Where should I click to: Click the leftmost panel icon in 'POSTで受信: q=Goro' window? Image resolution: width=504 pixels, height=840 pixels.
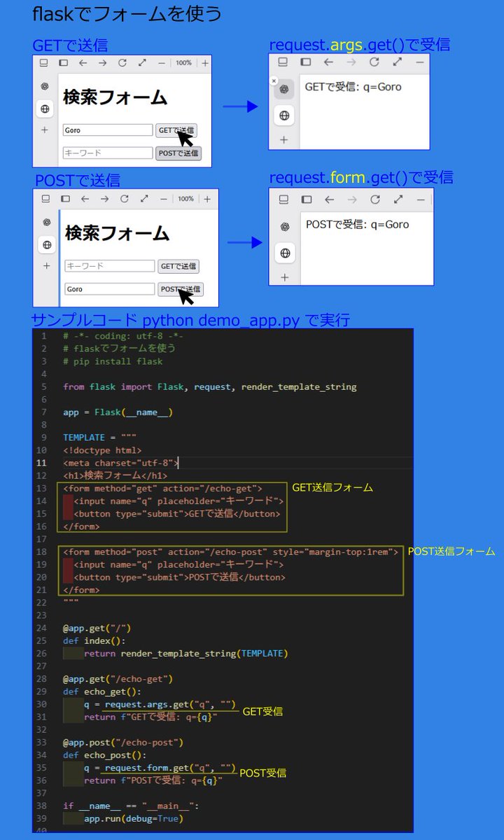click(283, 199)
